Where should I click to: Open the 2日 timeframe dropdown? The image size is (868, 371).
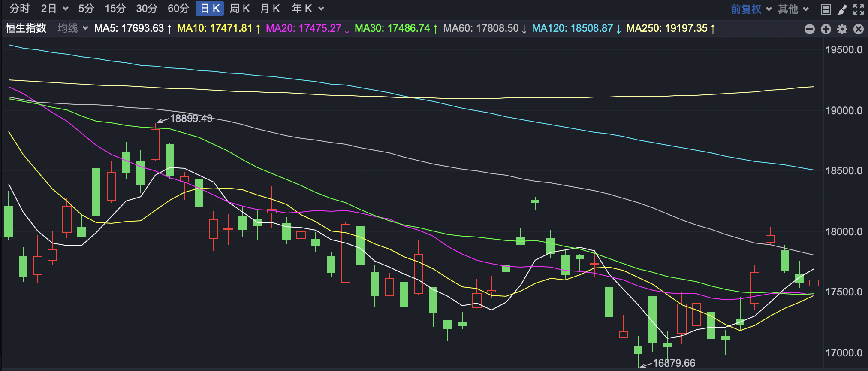click(54, 9)
